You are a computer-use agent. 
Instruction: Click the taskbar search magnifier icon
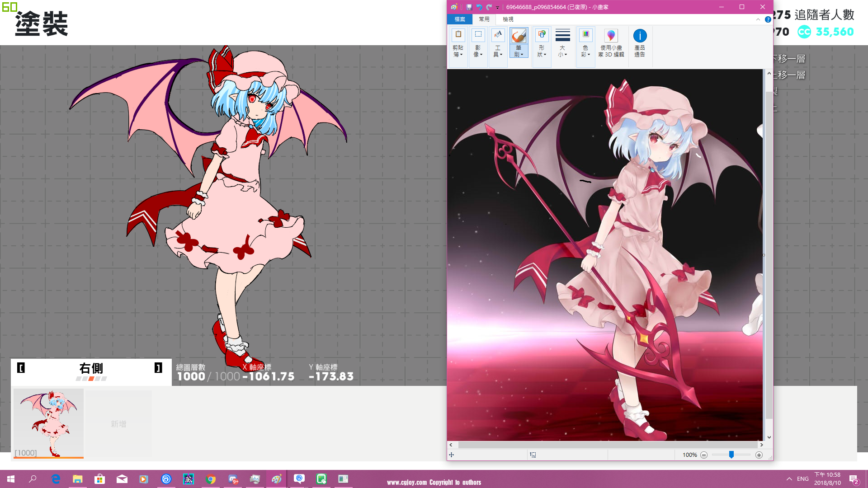coord(33,479)
